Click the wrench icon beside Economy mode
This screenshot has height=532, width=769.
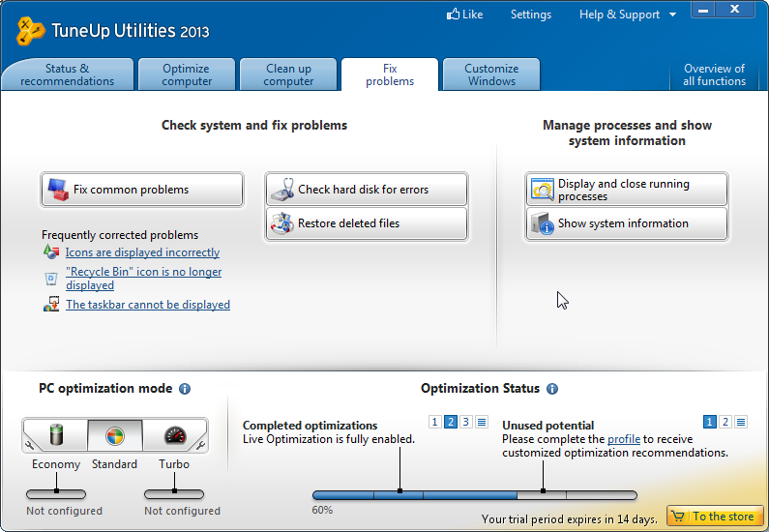pos(29,445)
